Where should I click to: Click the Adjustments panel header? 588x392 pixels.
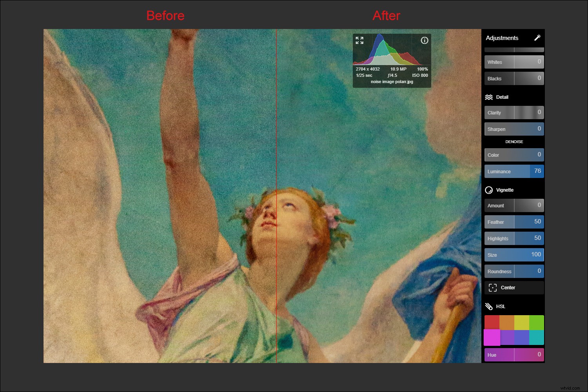502,38
